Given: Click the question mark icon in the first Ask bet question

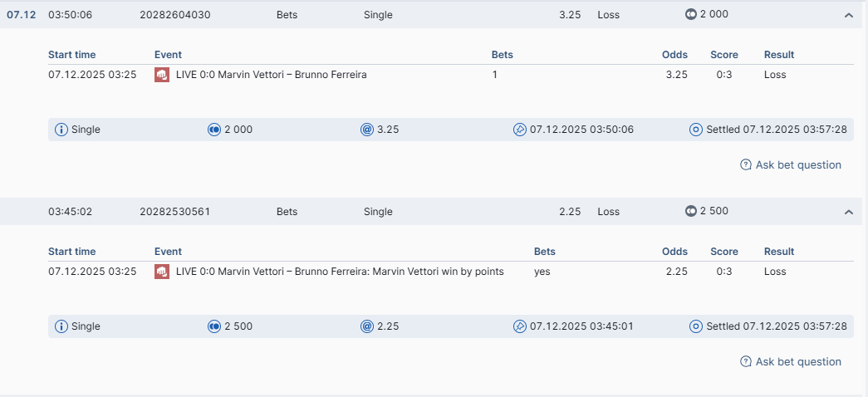Looking at the screenshot, I should [x=746, y=165].
